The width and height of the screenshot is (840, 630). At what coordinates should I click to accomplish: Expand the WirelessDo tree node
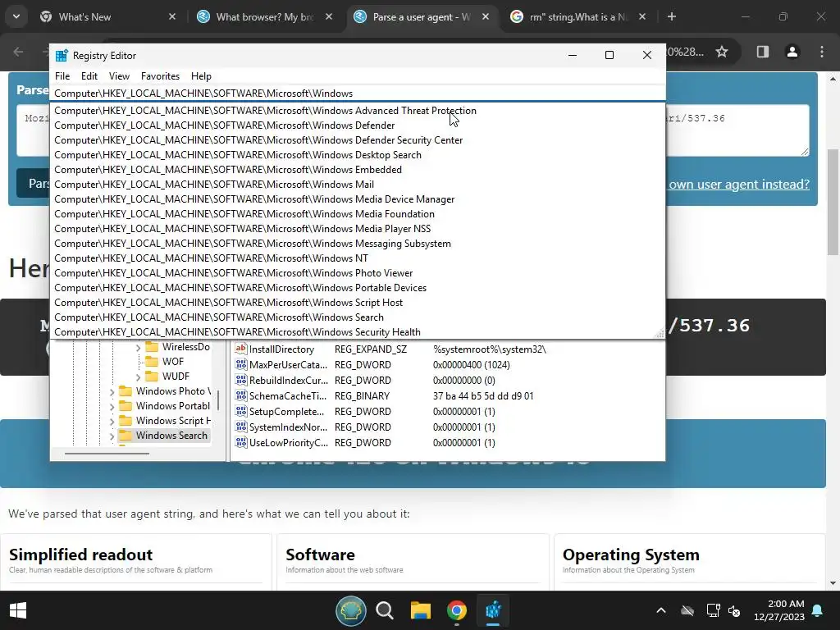(x=138, y=348)
